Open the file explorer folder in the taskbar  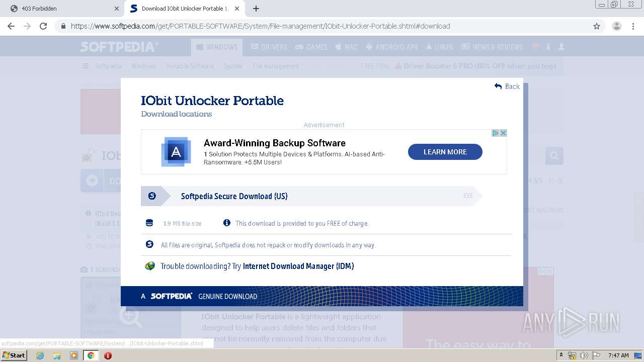click(57, 355)
